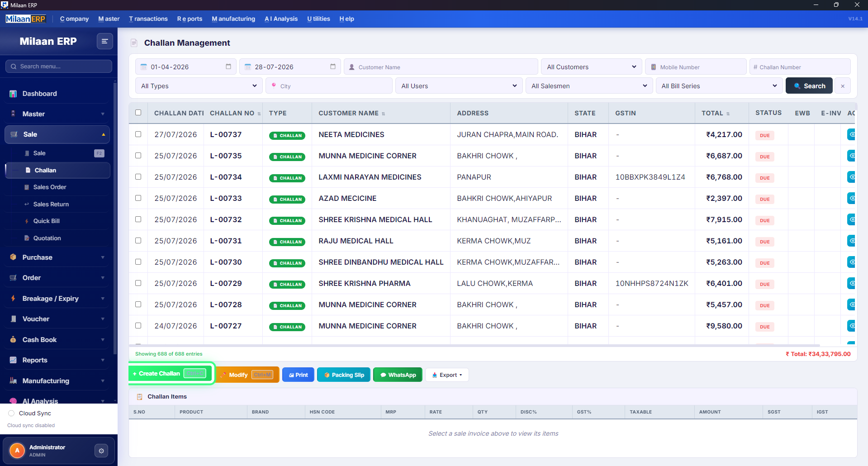
Task: Click the Voucher icon in sidebar
Action: point(13,319)
